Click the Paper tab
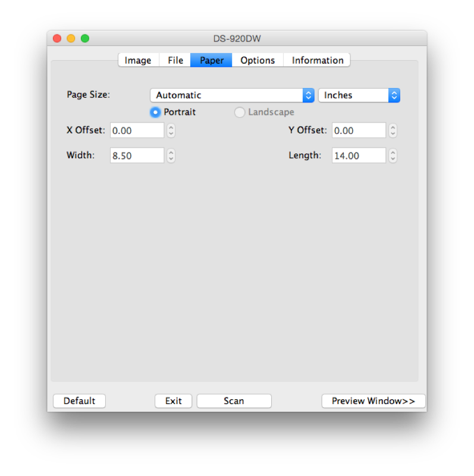Image resolution: width=474 pixels, height=476 pixels. click(212, 60)
